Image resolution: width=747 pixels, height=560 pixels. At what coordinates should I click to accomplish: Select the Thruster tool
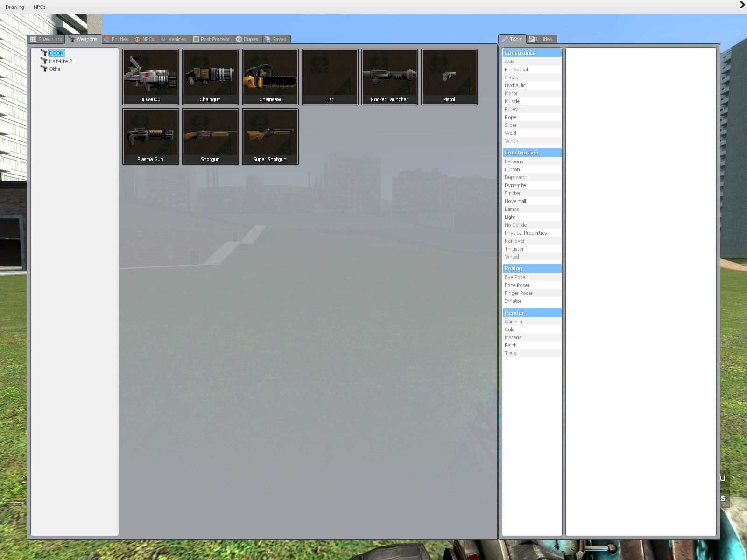(x=532, y=249)
